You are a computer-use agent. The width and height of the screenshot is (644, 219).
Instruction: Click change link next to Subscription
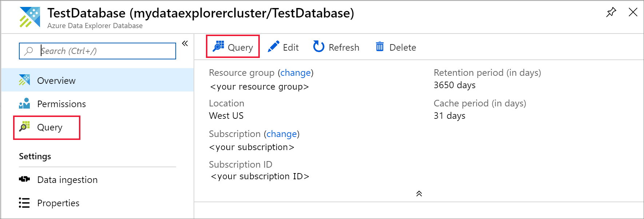point(282,134)
